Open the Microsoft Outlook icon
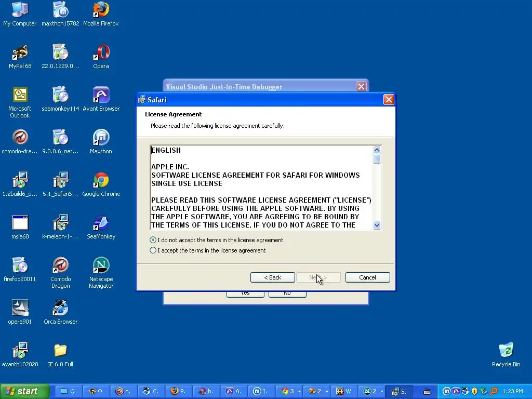 click(20, 103)
